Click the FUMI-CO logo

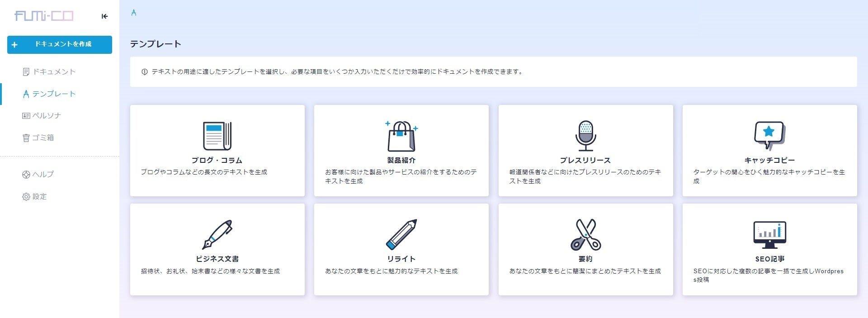(x=44, y=16)
